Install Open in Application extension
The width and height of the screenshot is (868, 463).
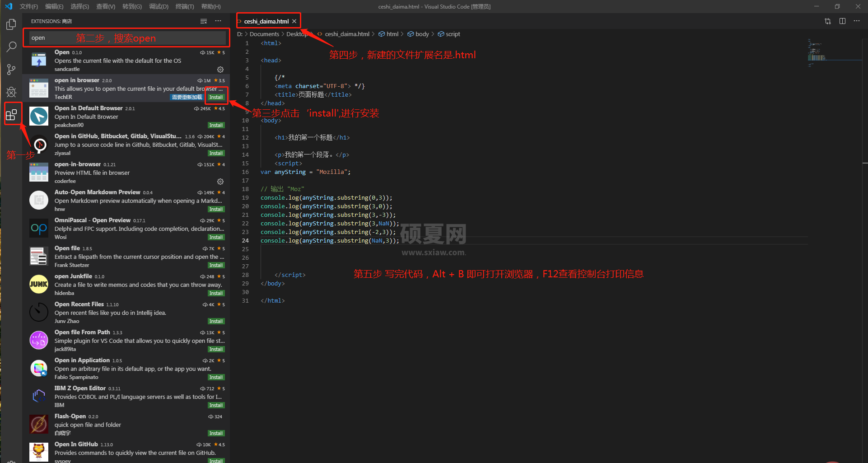(216, 377)
